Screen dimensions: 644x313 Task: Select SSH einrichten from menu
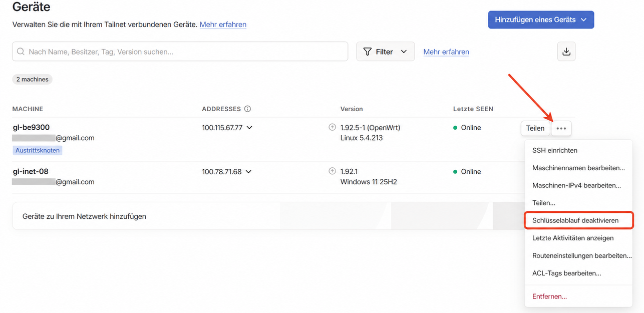point(555,150)
